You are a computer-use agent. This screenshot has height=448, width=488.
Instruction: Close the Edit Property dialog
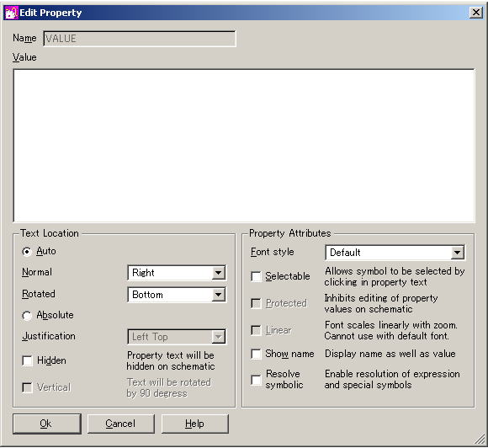[x=475, y=13]
